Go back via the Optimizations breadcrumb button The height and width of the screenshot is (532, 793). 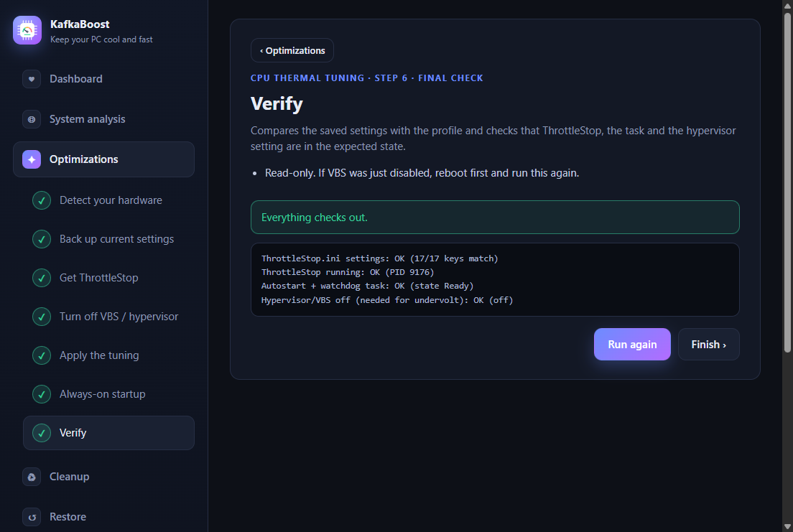(292, 50)
